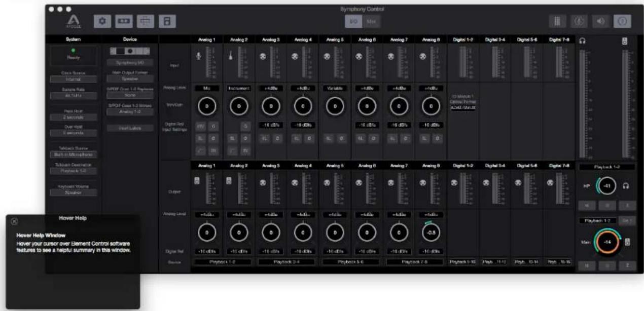This screenshot has width=644, height=311.
Task: Click the Playback 9-10 device label
Action: (x=462, y=262)
